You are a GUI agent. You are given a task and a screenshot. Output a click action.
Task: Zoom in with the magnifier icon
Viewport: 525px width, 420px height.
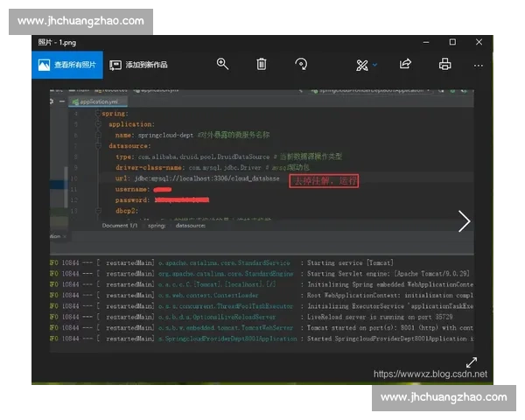222,64
